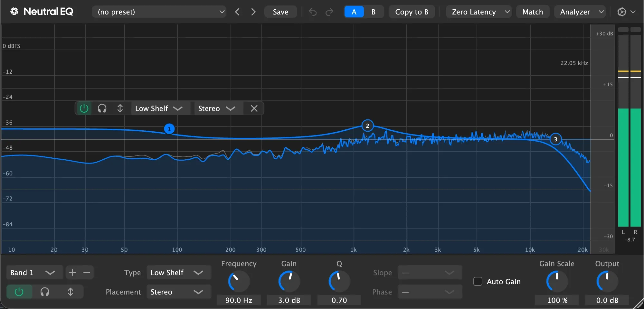The image size is (644, 309).
Task: Click the Frequency knob
Action: pyautogui.click(x=239, y=281)
